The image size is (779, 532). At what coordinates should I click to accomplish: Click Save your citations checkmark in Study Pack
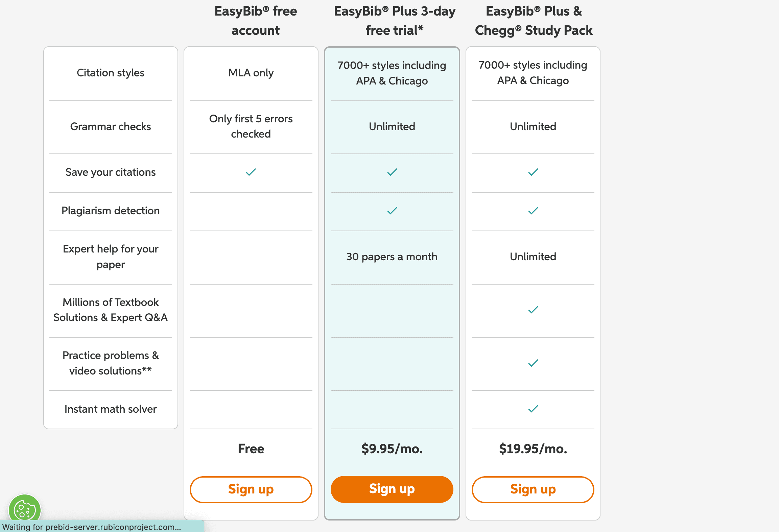coord(533,172)
